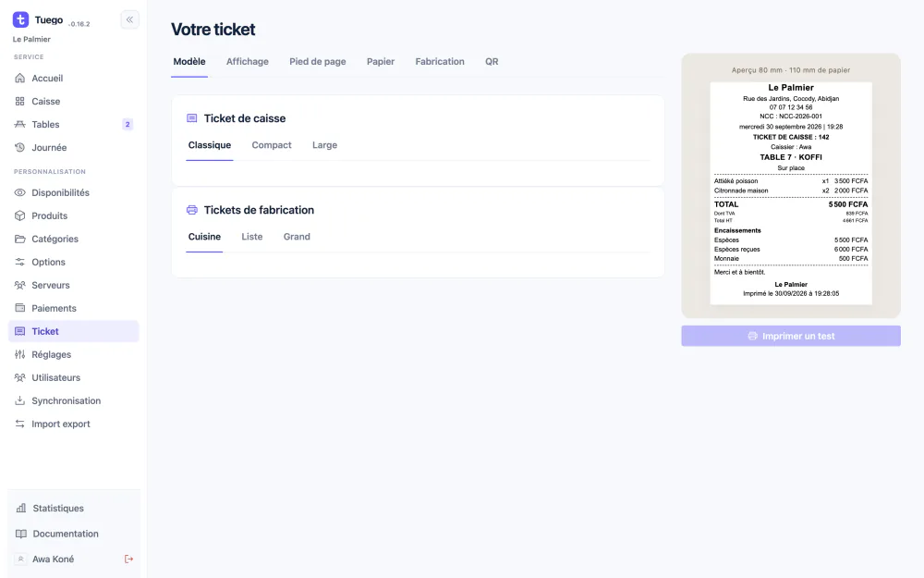Click the Catégories folder icon

[x=20, y=239]
